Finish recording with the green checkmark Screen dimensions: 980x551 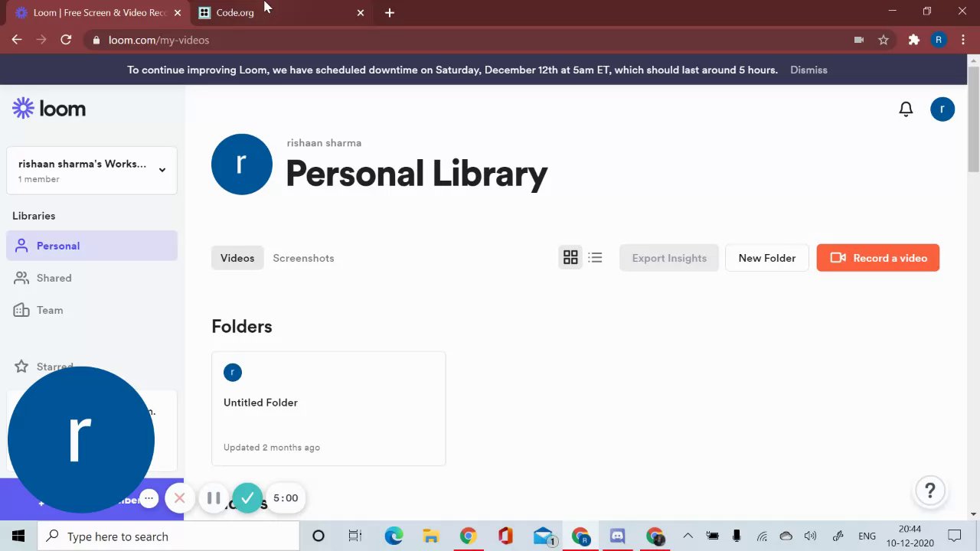(247, 498)
